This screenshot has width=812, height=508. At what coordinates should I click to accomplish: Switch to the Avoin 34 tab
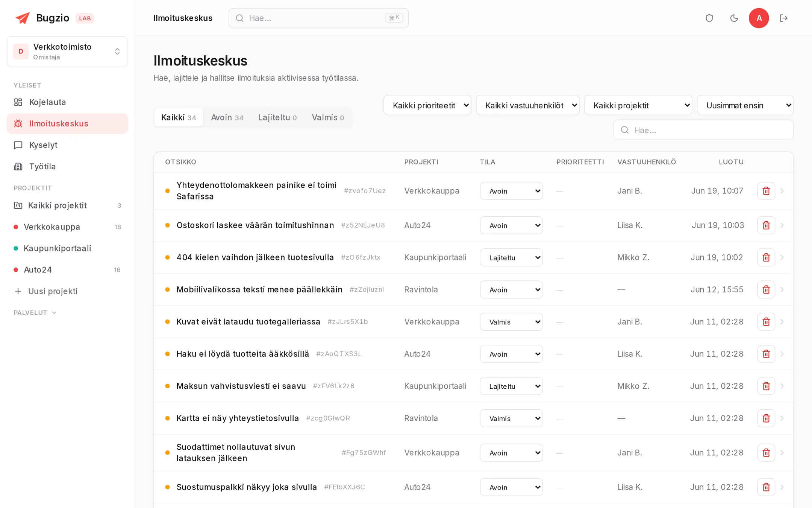point(227,117)
